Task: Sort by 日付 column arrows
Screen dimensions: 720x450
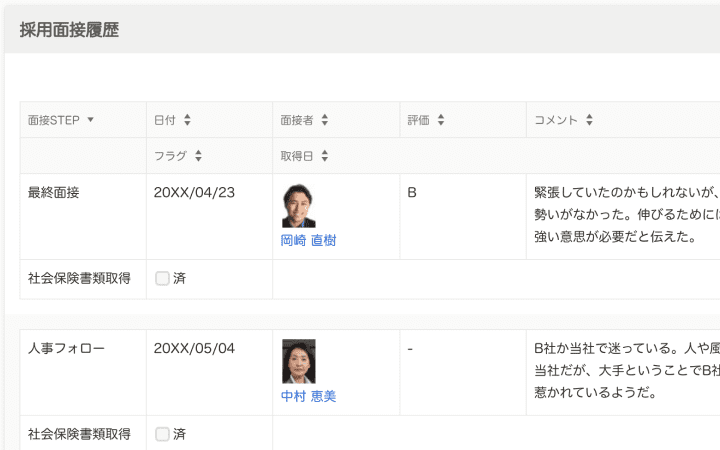Action: (x=187, y=120)
